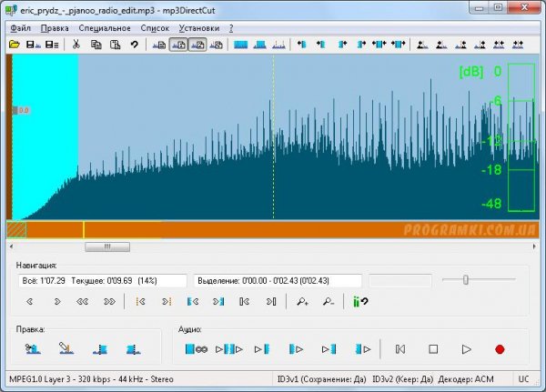The width and height of the screenshot is (546, 392).
Task: Click the 0.0 gain handle on waveform
Action: click(x=21, y=110)
